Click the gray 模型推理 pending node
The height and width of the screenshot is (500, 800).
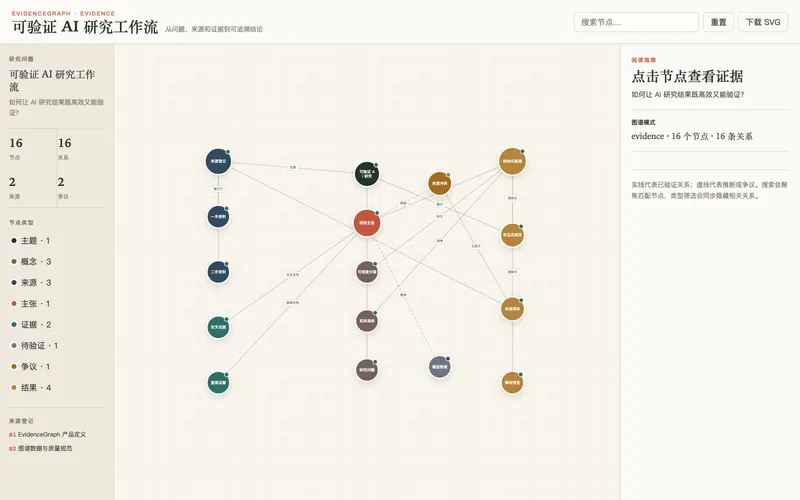pos(439,367)
